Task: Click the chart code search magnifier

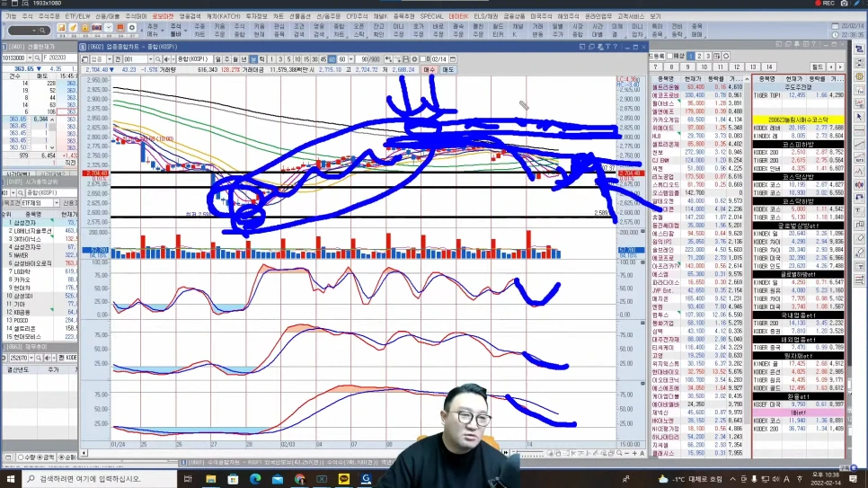Action: [158, 59]
